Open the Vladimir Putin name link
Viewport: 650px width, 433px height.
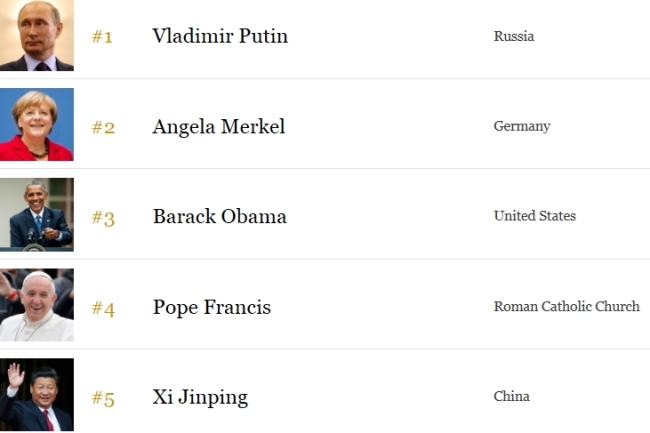tap(220, 36)
